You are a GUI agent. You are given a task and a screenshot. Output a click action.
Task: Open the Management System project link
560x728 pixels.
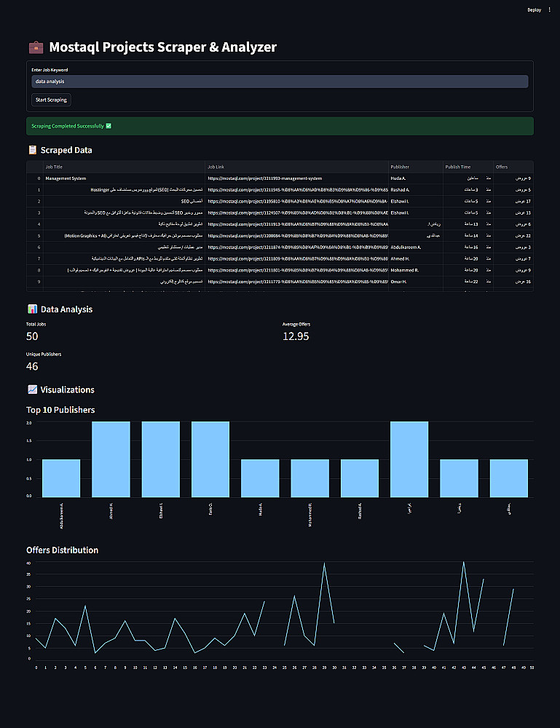click(264, 178)
